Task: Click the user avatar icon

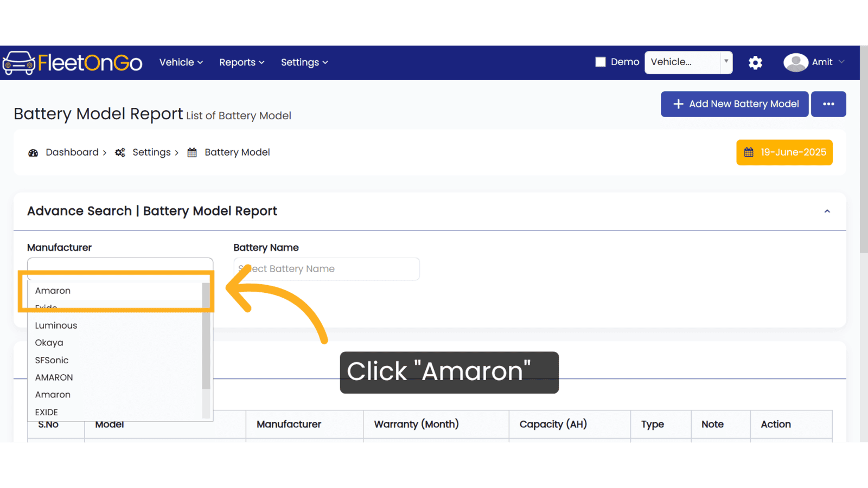Action: click(796, 62)
